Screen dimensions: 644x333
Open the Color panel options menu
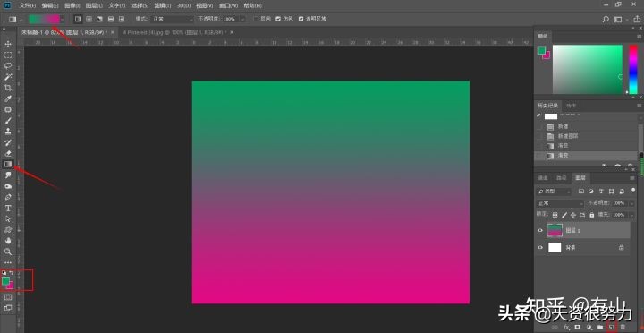click(639, 37)
